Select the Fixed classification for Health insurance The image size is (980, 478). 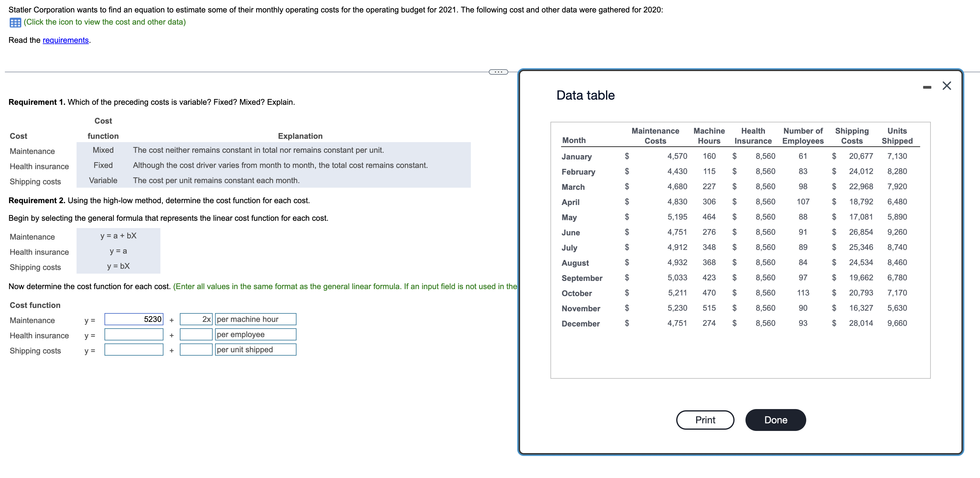[x=102, y=165]
